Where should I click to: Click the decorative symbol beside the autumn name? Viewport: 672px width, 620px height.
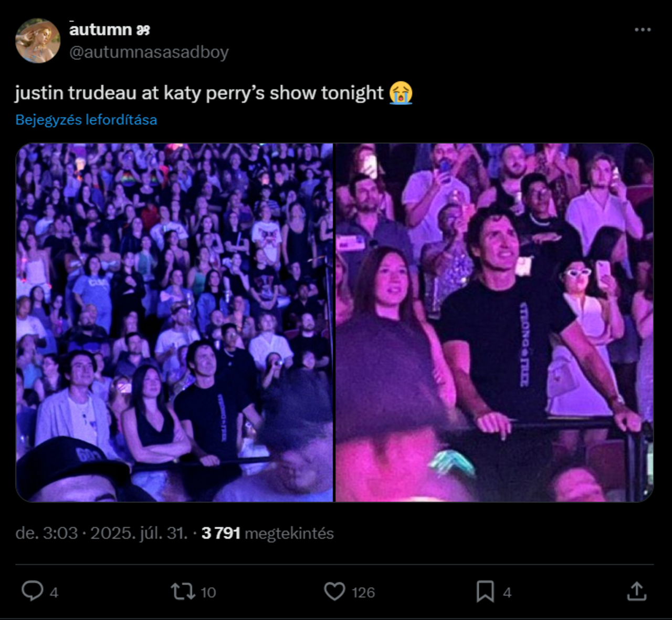[143, 30]
